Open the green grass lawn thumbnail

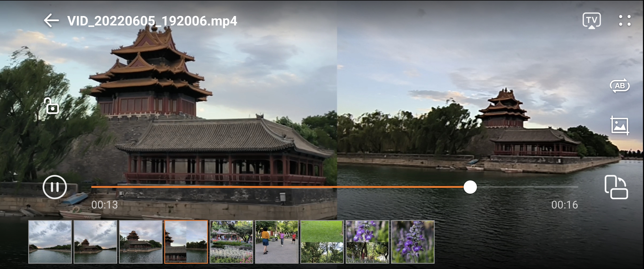[322, 242]
